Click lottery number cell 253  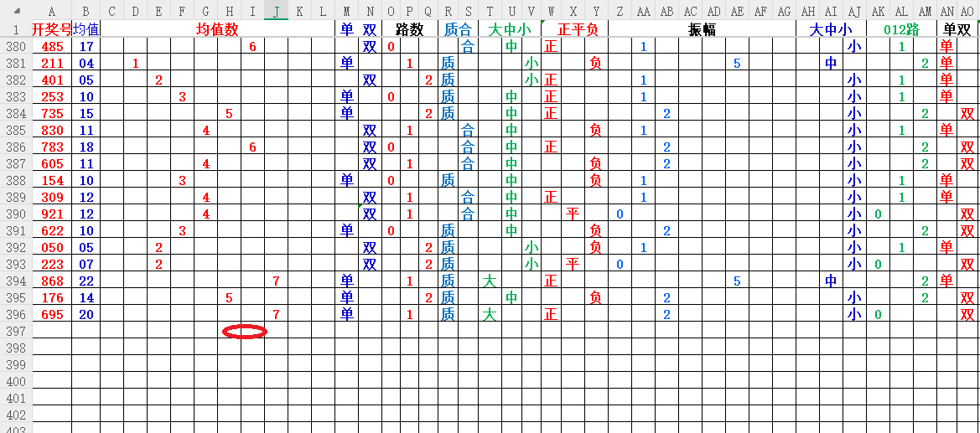[x=51, y=97]
